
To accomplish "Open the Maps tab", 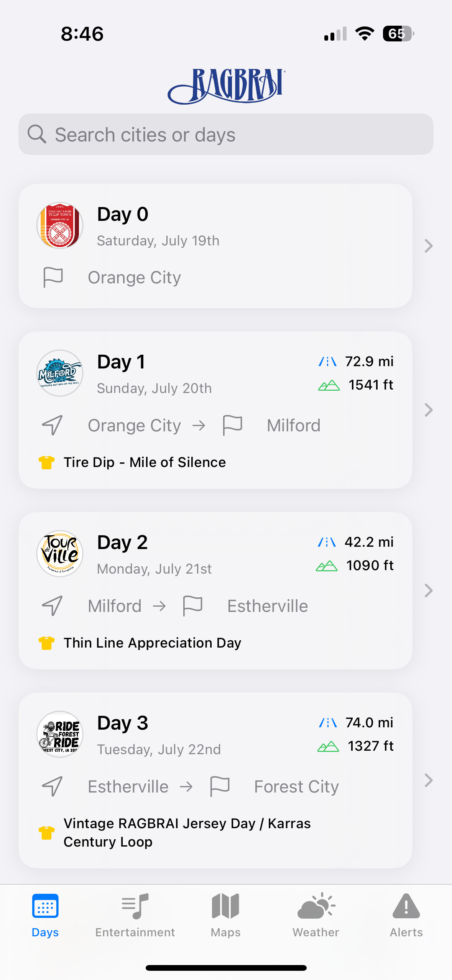I will point(225,915).
